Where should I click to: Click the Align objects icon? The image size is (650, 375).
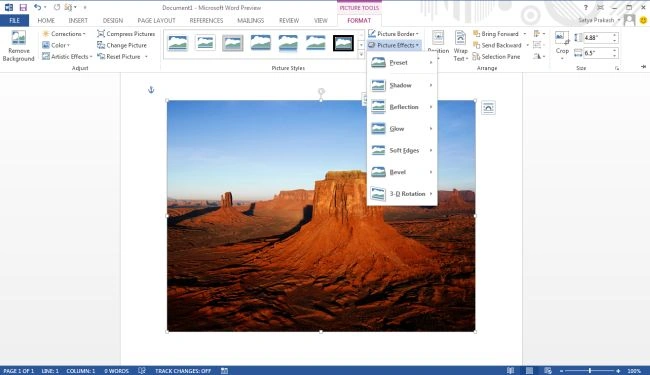[x=539, y=34]
